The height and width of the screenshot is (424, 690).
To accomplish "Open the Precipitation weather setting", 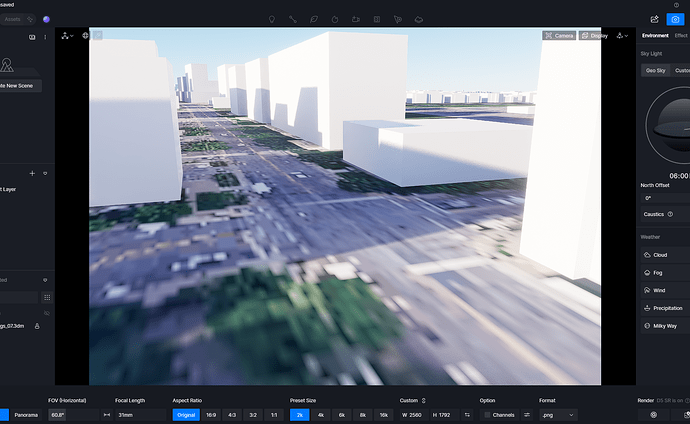I will (665, 308).
